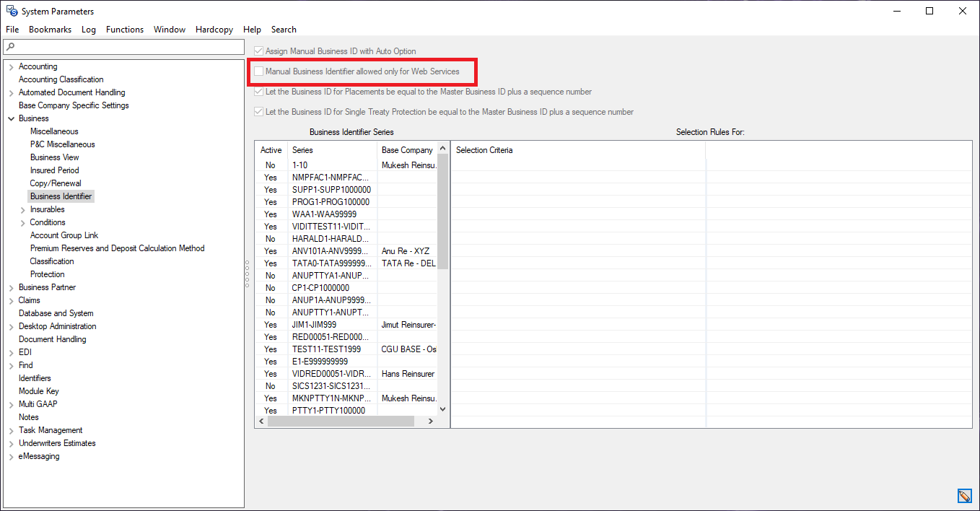Click the series list scroll-down arrow

[442, 409]
